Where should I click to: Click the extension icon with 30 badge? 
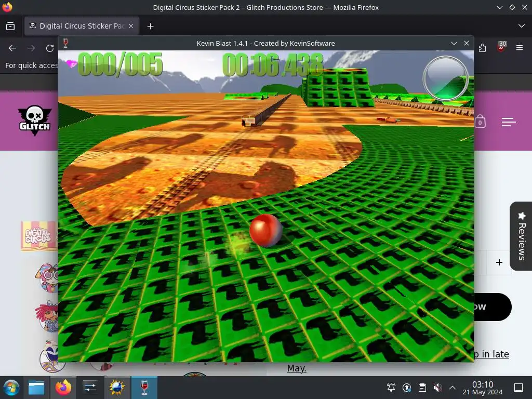coord(501,47)
